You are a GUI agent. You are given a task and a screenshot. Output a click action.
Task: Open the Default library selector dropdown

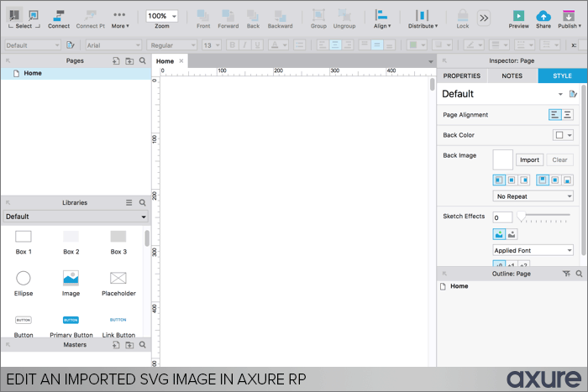click(x=76, y=217)
